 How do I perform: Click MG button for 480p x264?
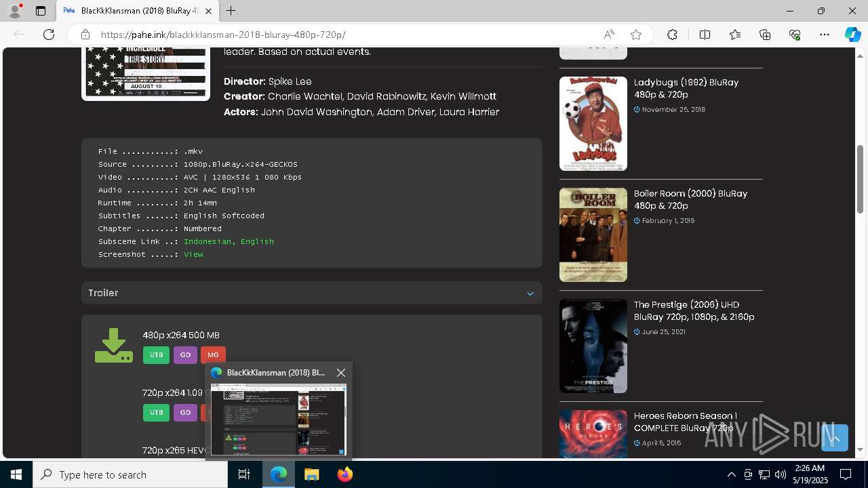pyautogui.click(x=213, y=355)
